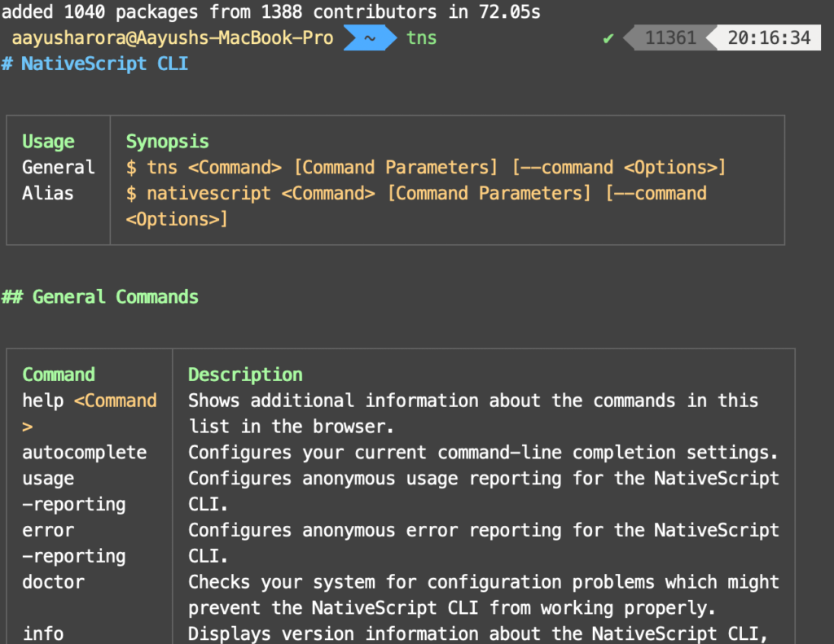Viewport: 834px width, 644px height.
Task: Click the '## General Commands' heading
Action: [100, 296]
